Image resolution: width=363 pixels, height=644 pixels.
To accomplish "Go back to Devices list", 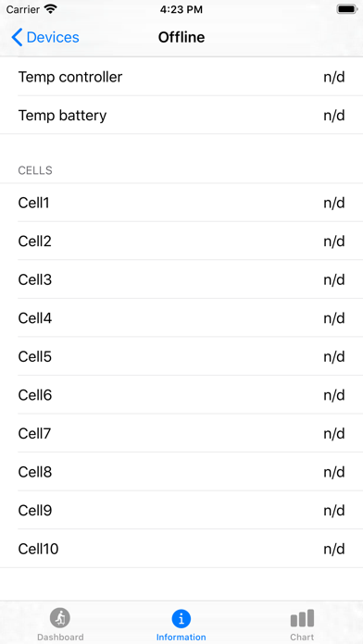I will (45, 37).
